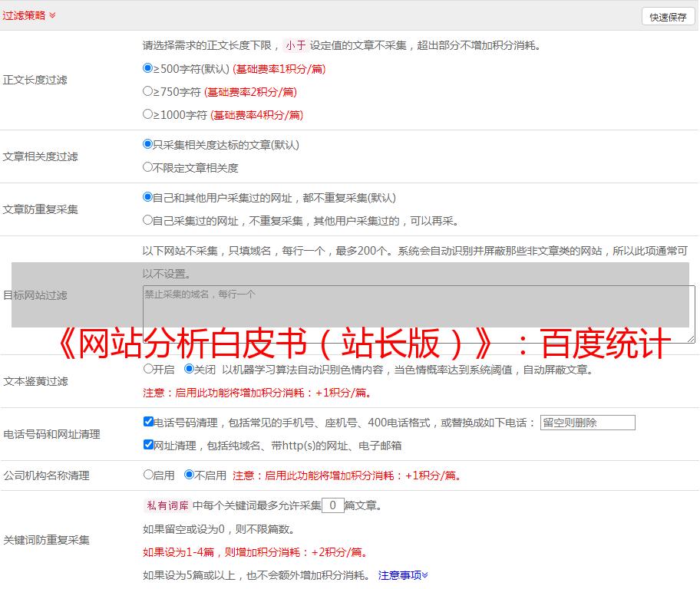Focus the 禁止采集的域名 textarea
This screenshot has width=700, height=589.
419,314
